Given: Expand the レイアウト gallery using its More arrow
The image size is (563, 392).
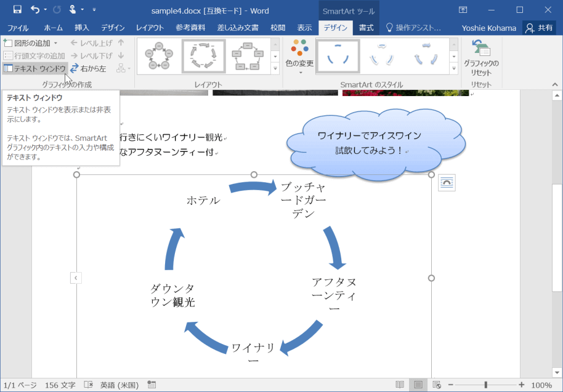Looking at the screenshot, I should click(x=276, y=68).
